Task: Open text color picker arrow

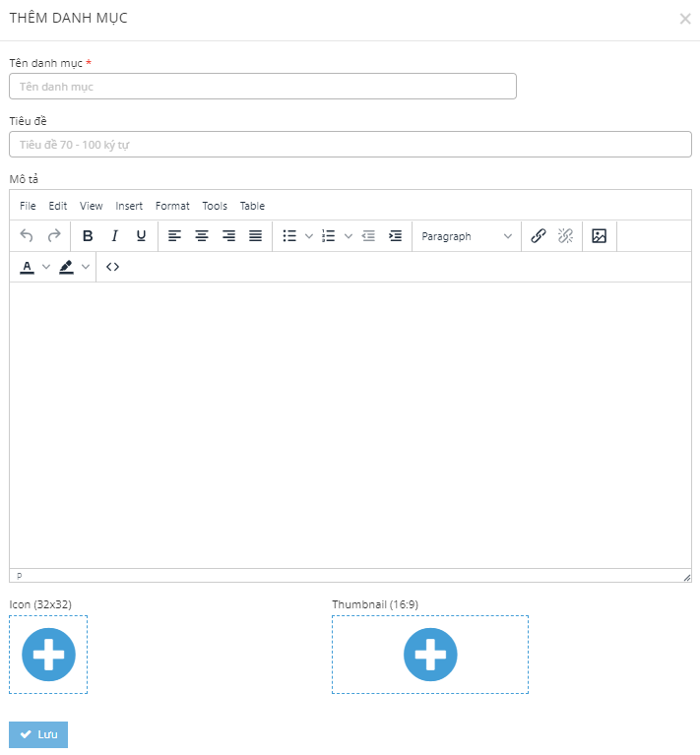Action: coord(46,267)
